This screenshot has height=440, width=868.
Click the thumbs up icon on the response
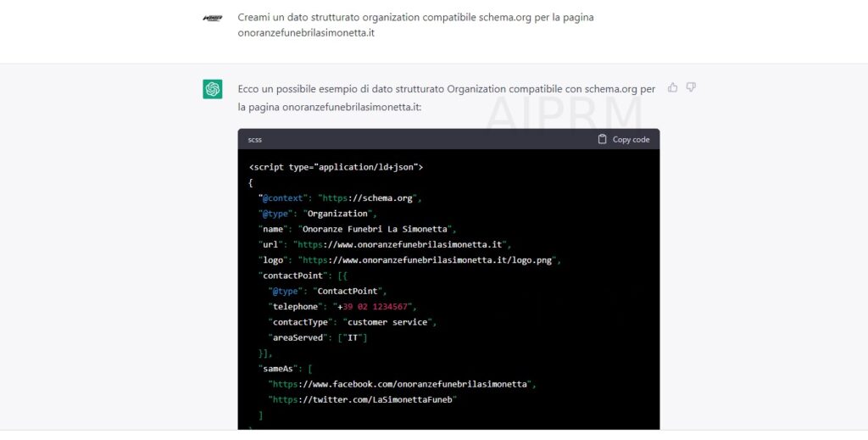tap(672, 87)
